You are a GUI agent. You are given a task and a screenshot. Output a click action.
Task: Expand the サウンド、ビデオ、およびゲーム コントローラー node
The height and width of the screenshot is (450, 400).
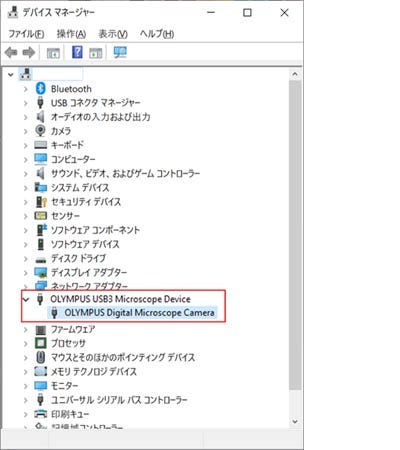pos(26,173)
